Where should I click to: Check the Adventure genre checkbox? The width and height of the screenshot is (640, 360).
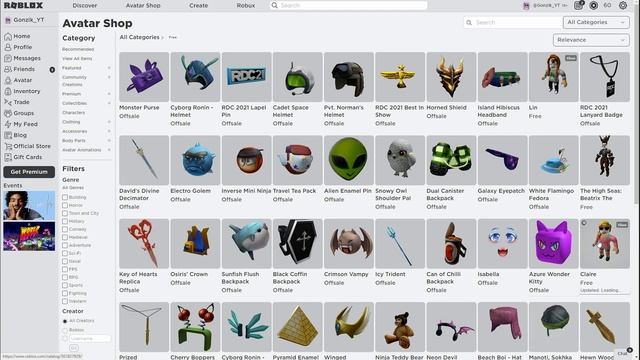[65, 245]
